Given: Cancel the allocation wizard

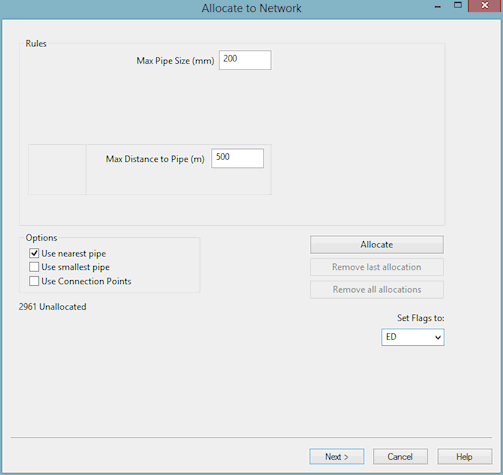Looking at the screenshot, I should coord(400,456).
